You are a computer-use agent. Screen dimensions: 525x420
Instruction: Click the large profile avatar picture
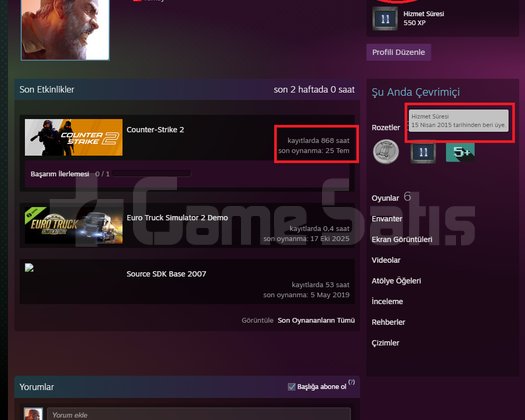(x=65, y=29)
